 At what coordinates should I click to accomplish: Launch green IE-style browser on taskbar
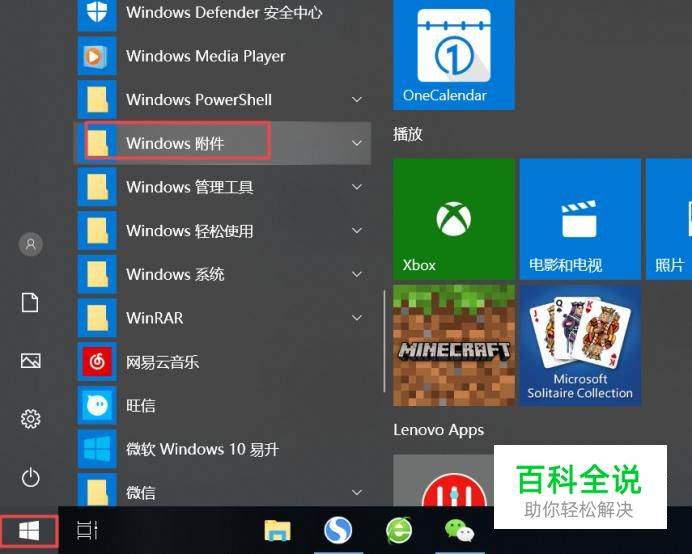[x=399, y=530]
